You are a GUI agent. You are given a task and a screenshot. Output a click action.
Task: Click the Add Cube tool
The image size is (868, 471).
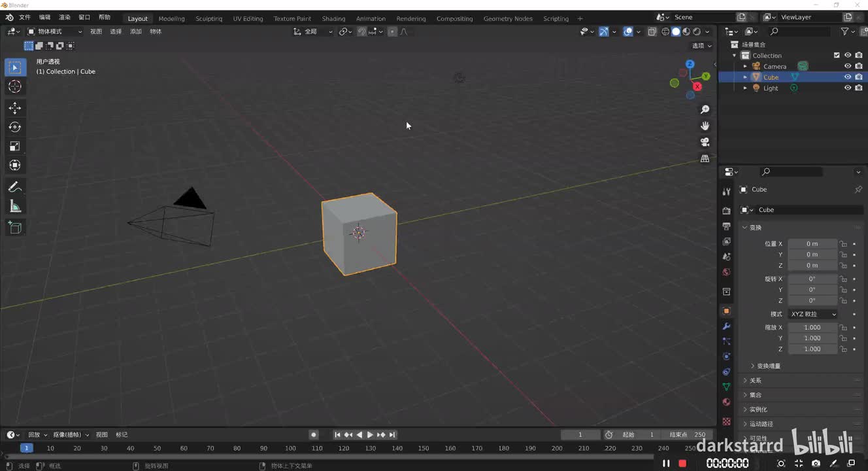point(15,228)
